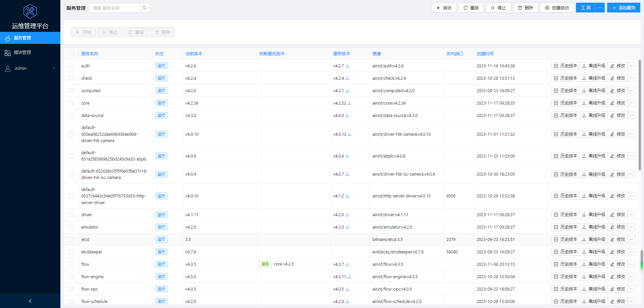
Task: Click the top 重启 restart button
Action: pos(471,8)
